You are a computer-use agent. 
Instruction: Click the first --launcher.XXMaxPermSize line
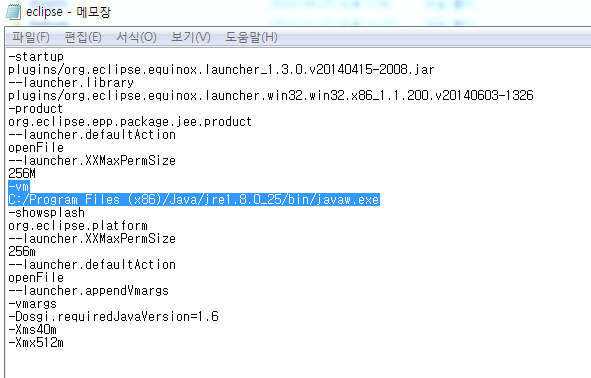pos(92,161)
